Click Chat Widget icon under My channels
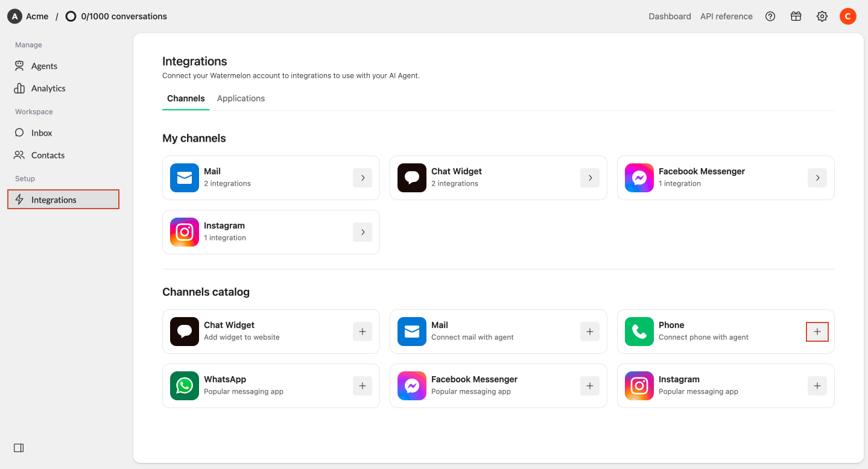 point(412,178)
